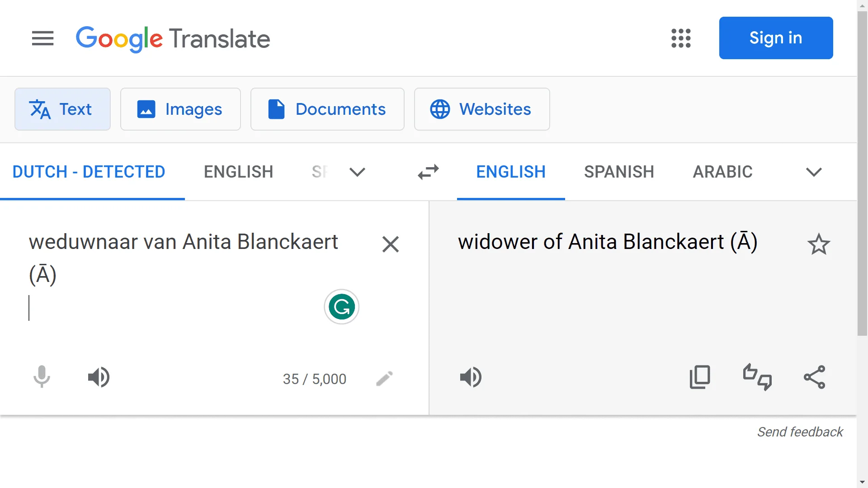Click the scrollbar down arrow
The height and width of the screenshot is (488, 868).
coord(863,482)
